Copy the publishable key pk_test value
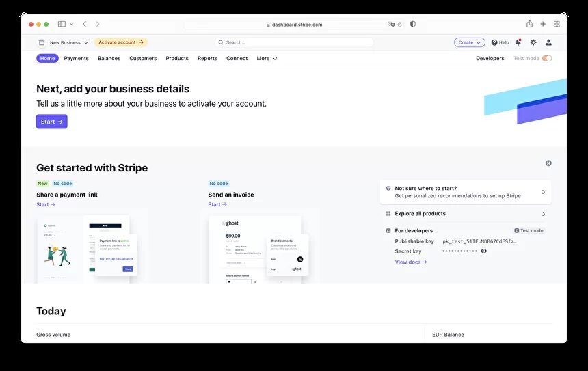Image resolution: width=588 pixels, height=371 pixels. click(479, 241)
